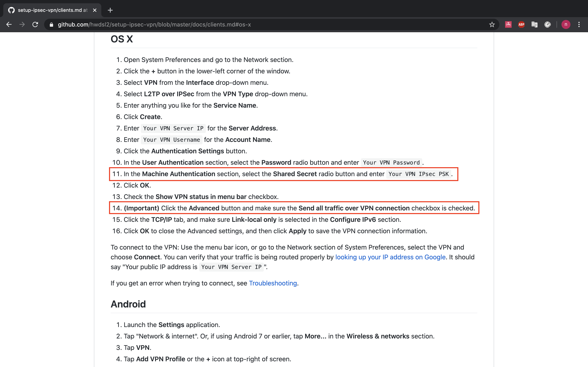Select the setup-ipsec-vpn/clients.md tab
The width and height of the screenshot is (588, 367).
click(52, 10)
